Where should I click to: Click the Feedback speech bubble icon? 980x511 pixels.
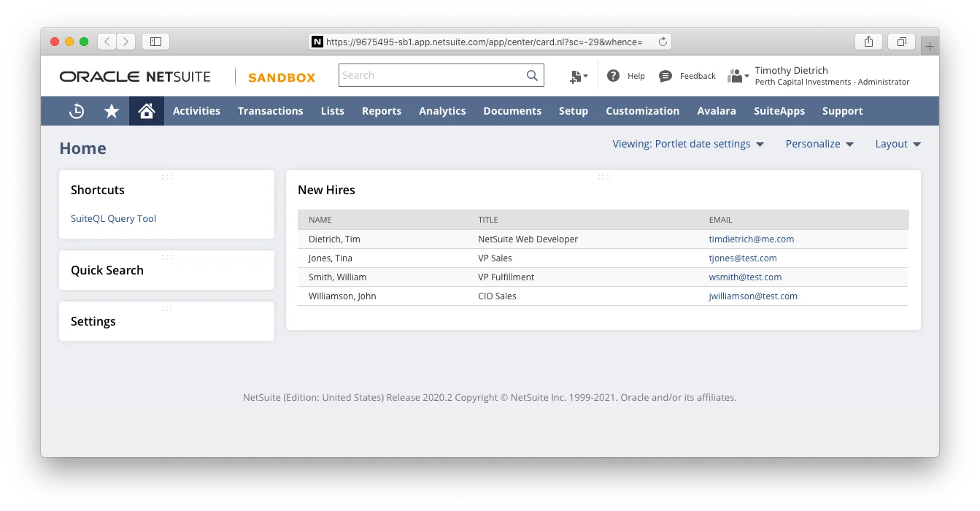(665, 76)
